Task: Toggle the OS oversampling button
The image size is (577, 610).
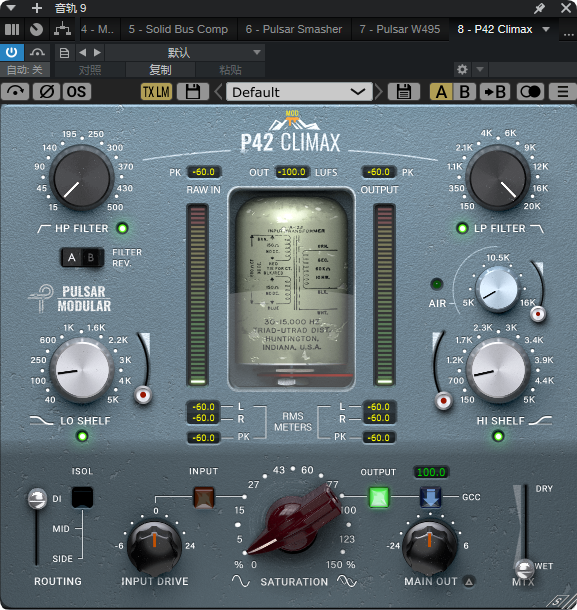Action: tap(76, 92)
